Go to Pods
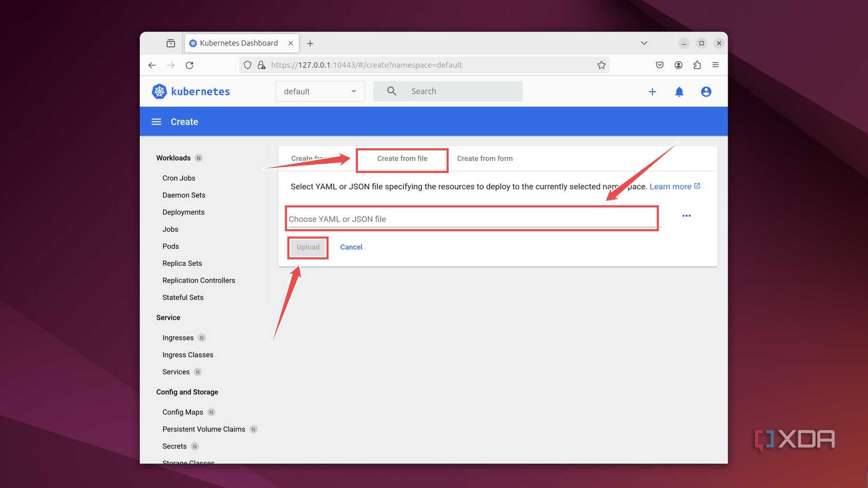 click(170, 246)
